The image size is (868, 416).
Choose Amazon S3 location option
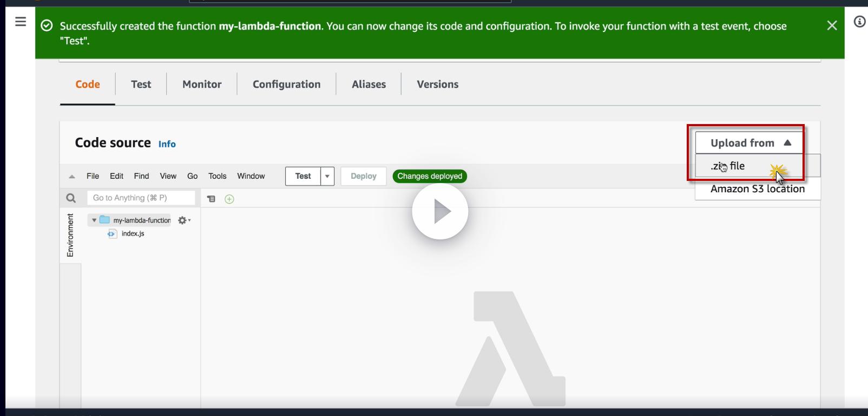tap(758, 188)
